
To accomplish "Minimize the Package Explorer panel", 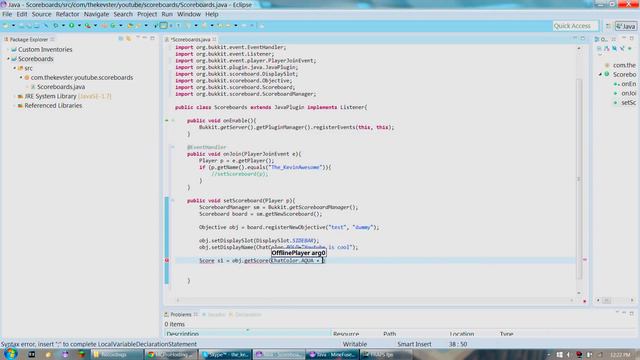I will click(144, 38).
